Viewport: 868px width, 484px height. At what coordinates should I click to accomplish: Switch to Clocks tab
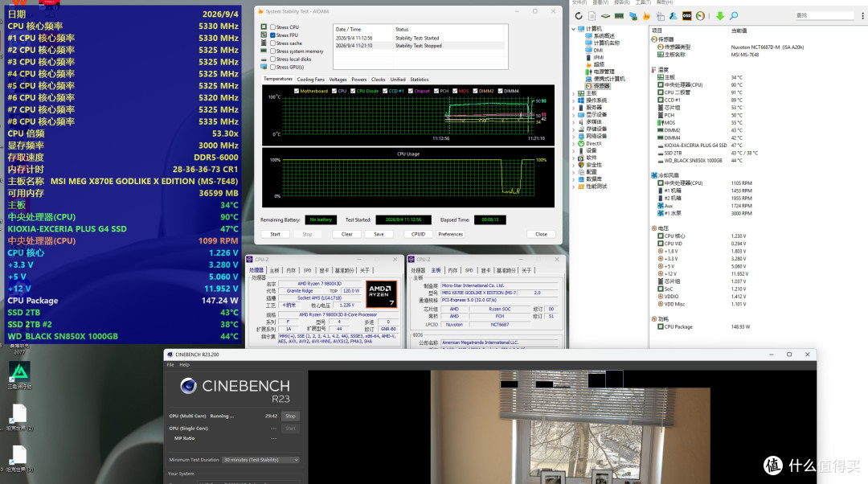point(378,79)
